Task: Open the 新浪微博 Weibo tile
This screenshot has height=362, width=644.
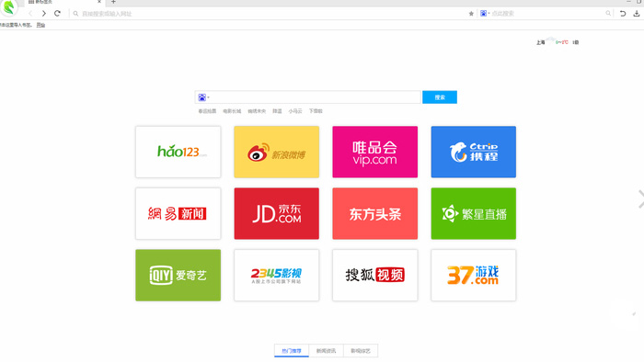Action: point(276,153)
